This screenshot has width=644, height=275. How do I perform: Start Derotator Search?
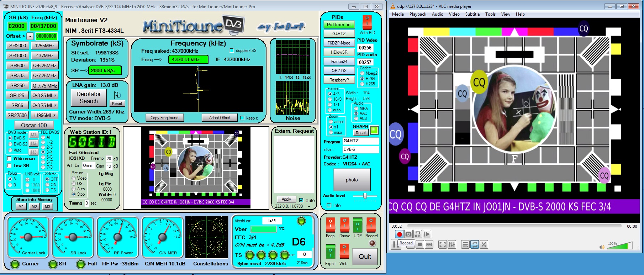pyautogui.click(x=89, y=97)
